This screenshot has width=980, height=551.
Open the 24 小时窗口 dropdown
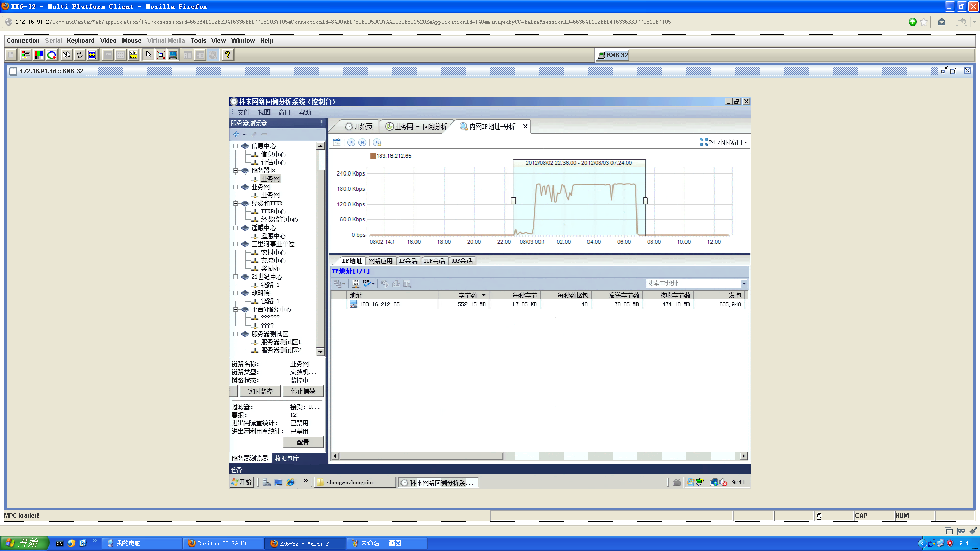pyautogui.click(x=724, y=142)
